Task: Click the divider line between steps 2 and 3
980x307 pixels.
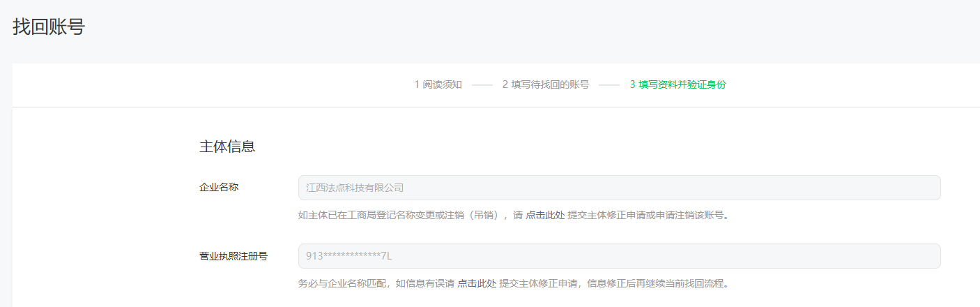Action: click(x=609, y=85)
